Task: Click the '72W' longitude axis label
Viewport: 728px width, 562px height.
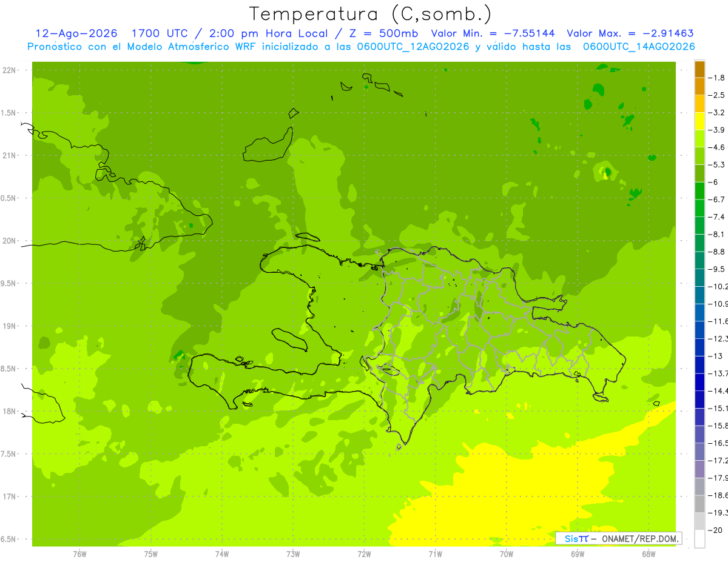Action: tap(364, 554)
